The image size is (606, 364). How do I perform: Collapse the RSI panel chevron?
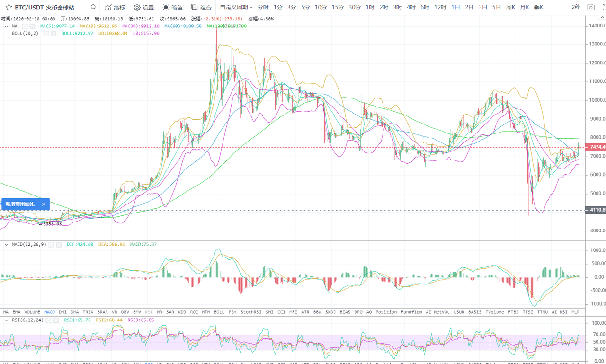[x=6, y=320]
